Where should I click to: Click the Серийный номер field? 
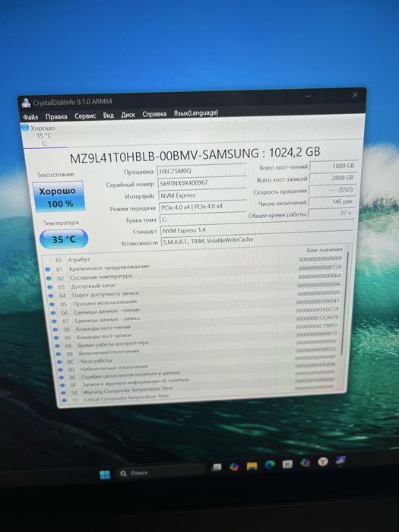[x=201, y=183]
